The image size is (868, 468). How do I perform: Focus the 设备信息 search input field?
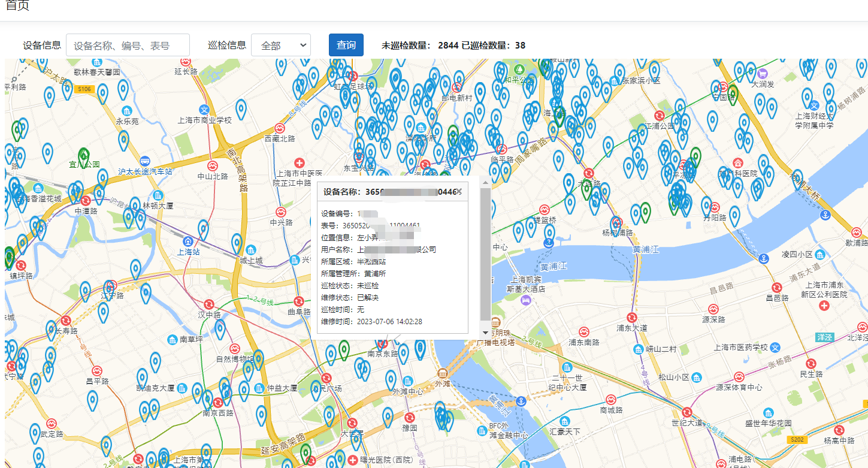click(x=128, y=45)
